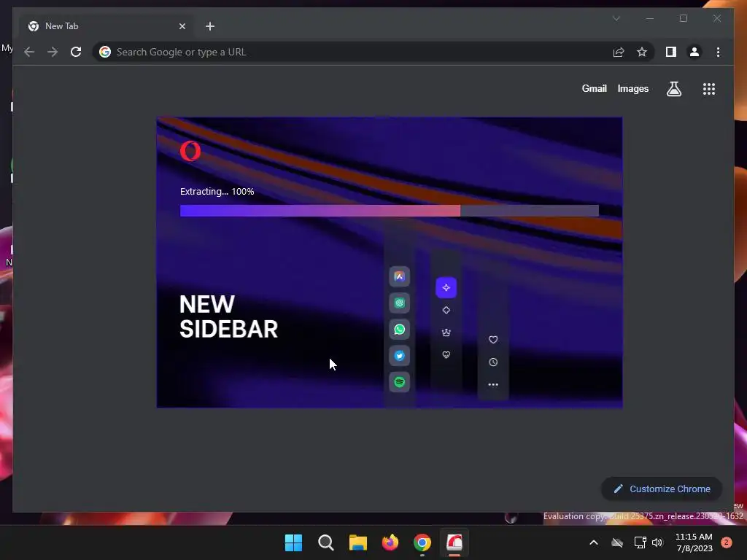The image size is (747, 560).
Task: Show hidden system tray icons
Action: 594,542
